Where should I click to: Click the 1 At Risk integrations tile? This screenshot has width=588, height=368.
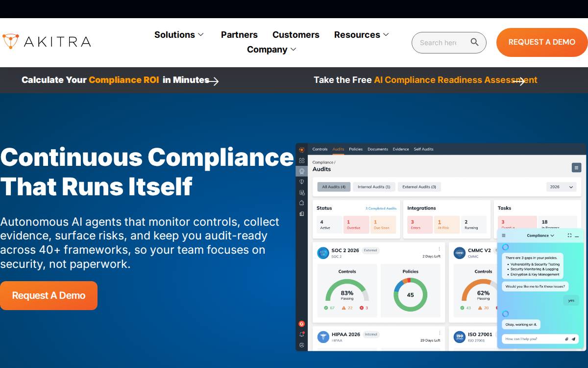coord(447,225)
